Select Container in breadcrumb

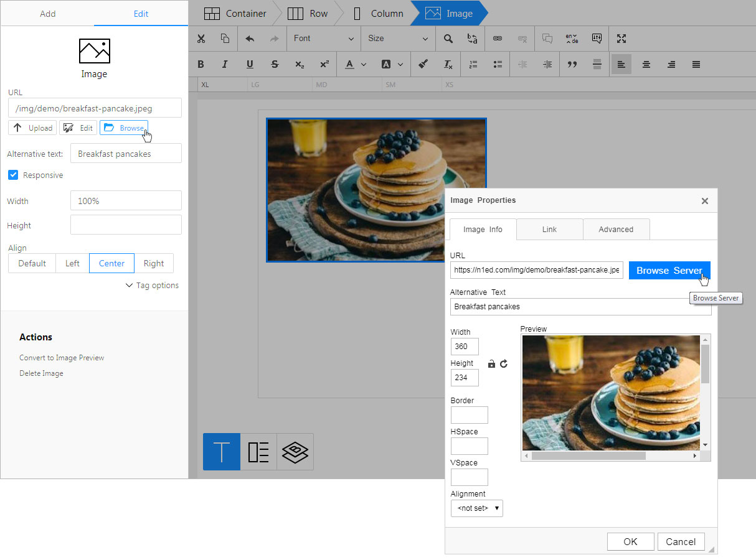click(235, 14)
